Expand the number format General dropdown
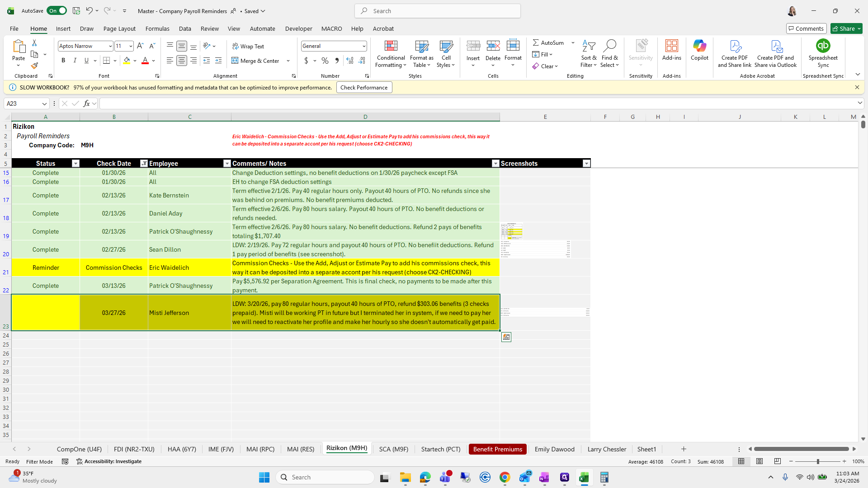The height and width of the screenshot is (488, 868). [x=363, y=46]
